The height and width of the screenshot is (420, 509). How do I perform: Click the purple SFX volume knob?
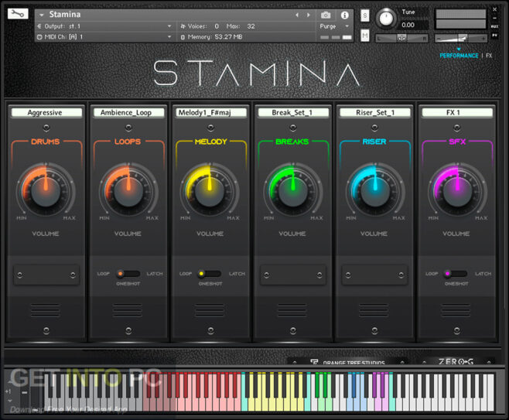457,192
